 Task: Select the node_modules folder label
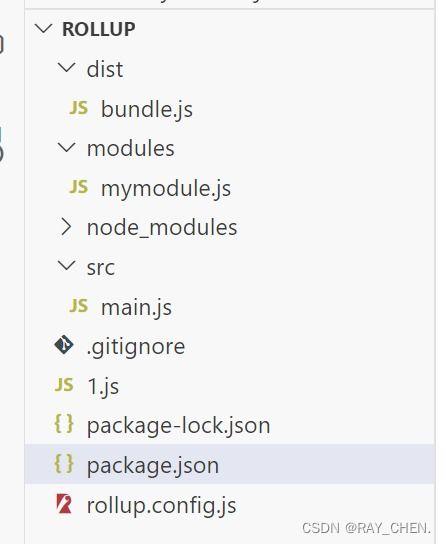[162, 228]
